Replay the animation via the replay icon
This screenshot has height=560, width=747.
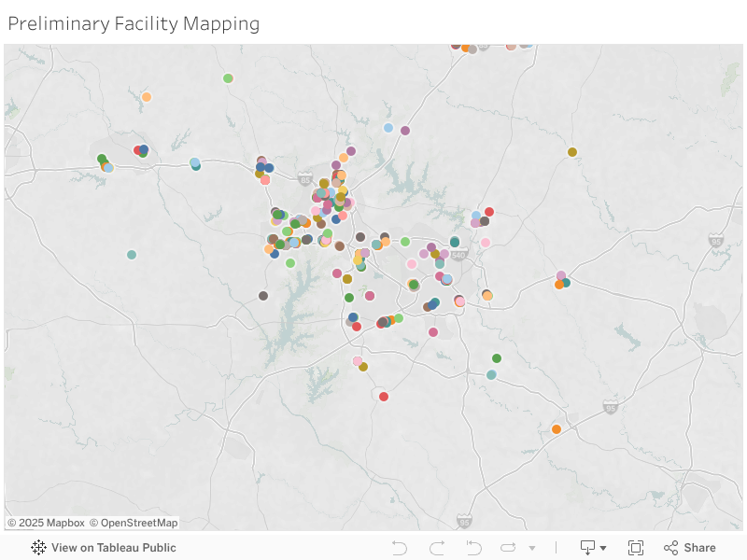(x=507, y=547)
